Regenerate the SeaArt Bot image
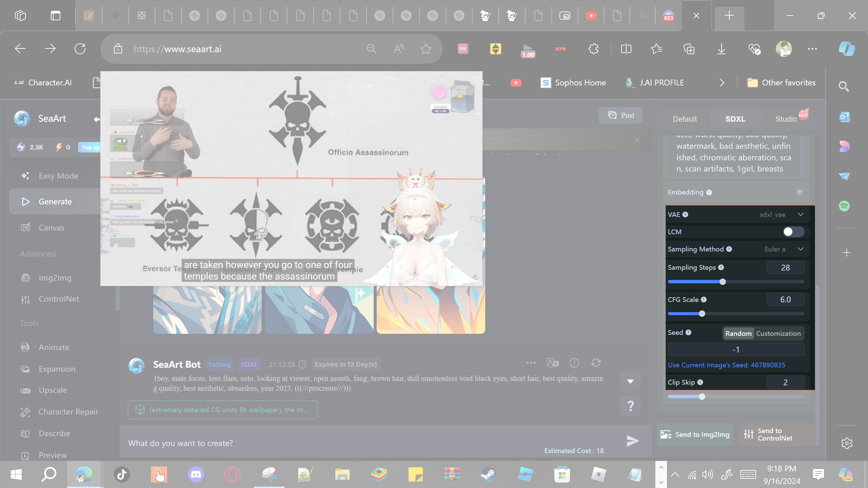The width and height of the screenshot is (868, 488). click(x=596, y=363)
